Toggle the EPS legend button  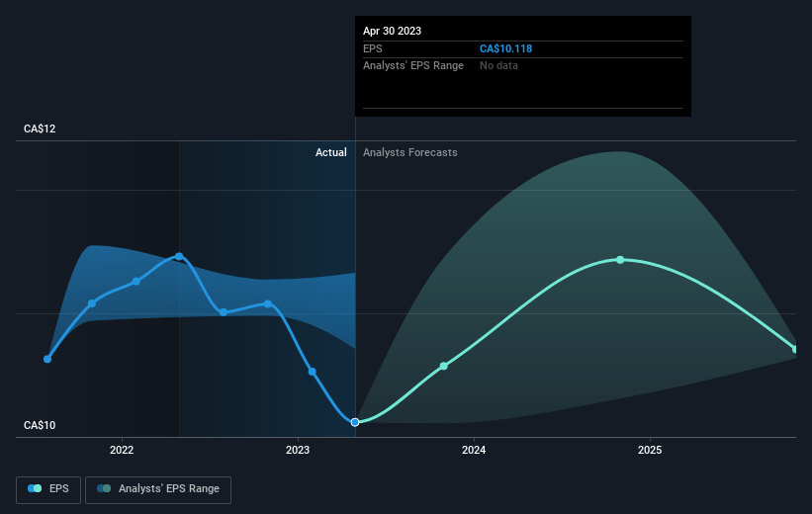tap(48, 489)
